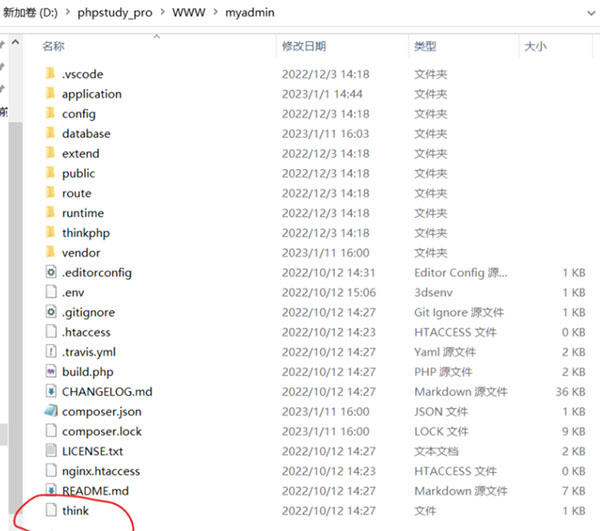Screen dimensions: 600x531
Task: Select the think file name
Action: 75,511
